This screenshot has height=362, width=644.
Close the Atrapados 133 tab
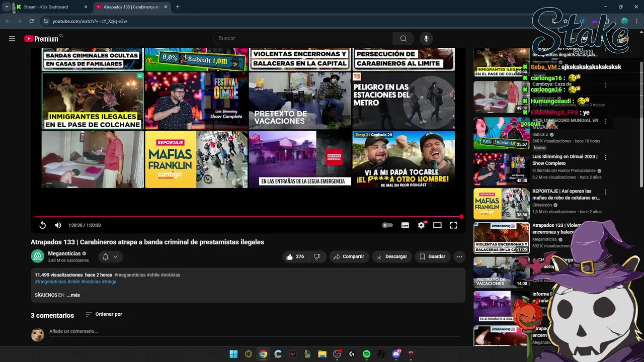(x=166, y=7)
